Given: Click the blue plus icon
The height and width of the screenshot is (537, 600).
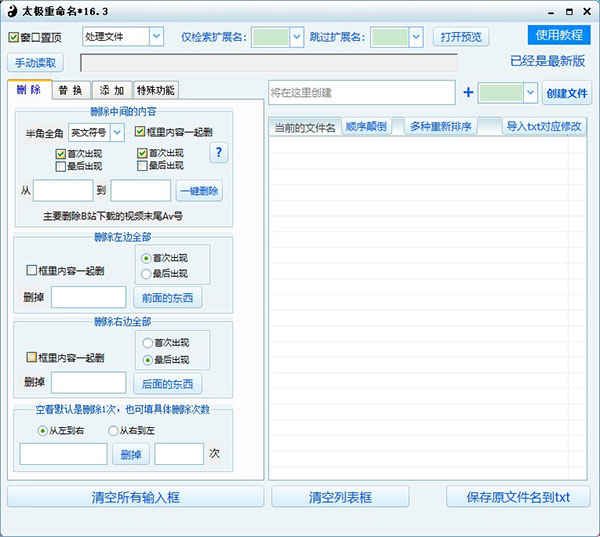Looking at the screenshot, I should pos(468,92).
